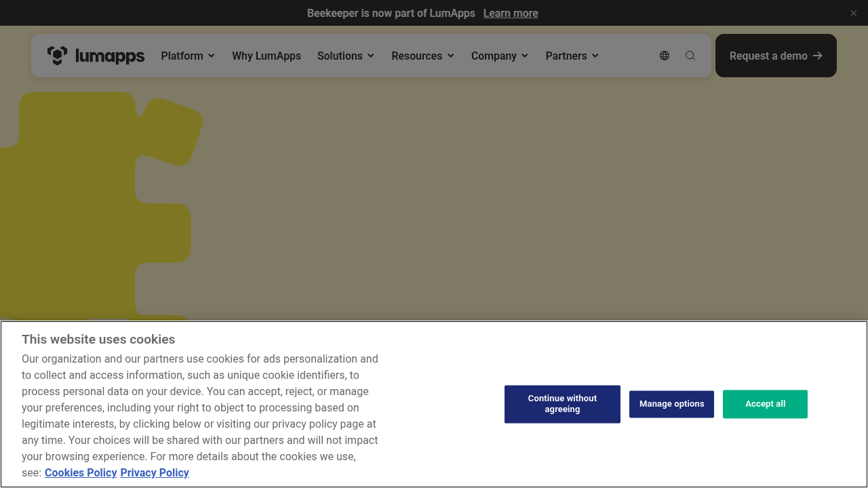Open the language globe icon
This screenshot has height=488, width=868.
pyautogui.click(x=665, y=56)
